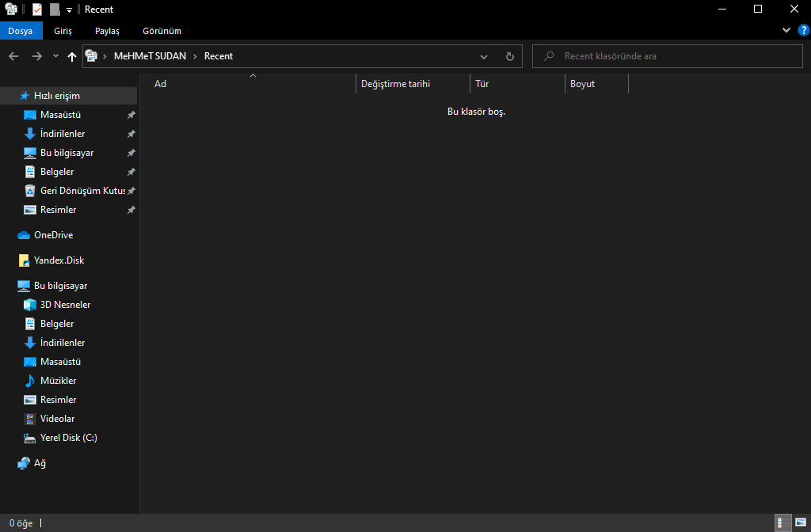Click Properties icon in quick access toolbar
Image resolution: width=811 pixels, height=532 pixels.
[36, 9]
